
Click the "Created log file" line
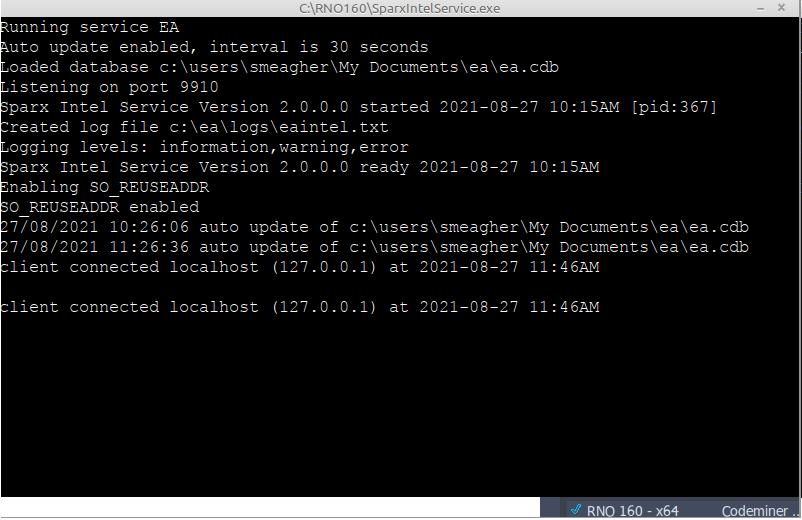coord(194,127)
